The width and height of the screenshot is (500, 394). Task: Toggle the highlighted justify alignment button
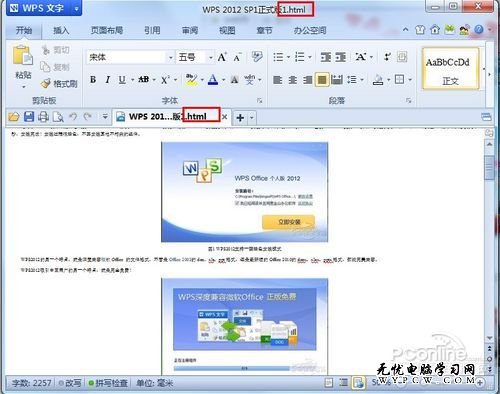pos(322,80)
